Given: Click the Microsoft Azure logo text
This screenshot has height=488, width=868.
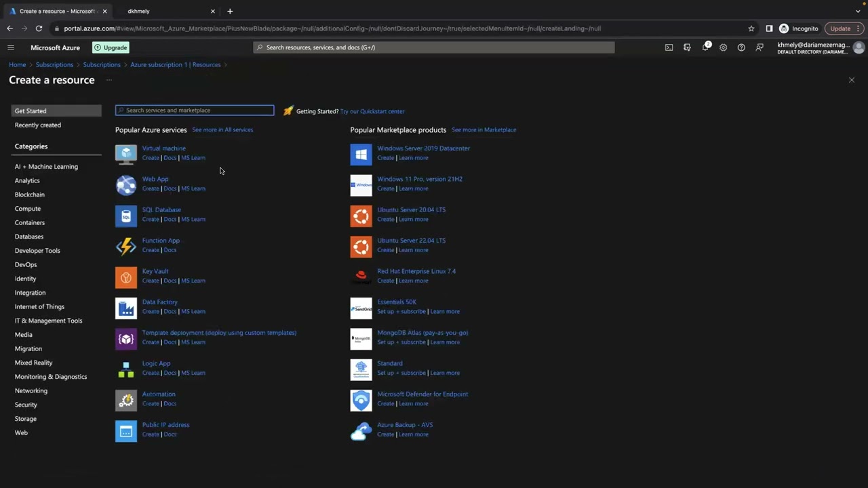Looking at the screenshot, I should (x=55, y=47).
